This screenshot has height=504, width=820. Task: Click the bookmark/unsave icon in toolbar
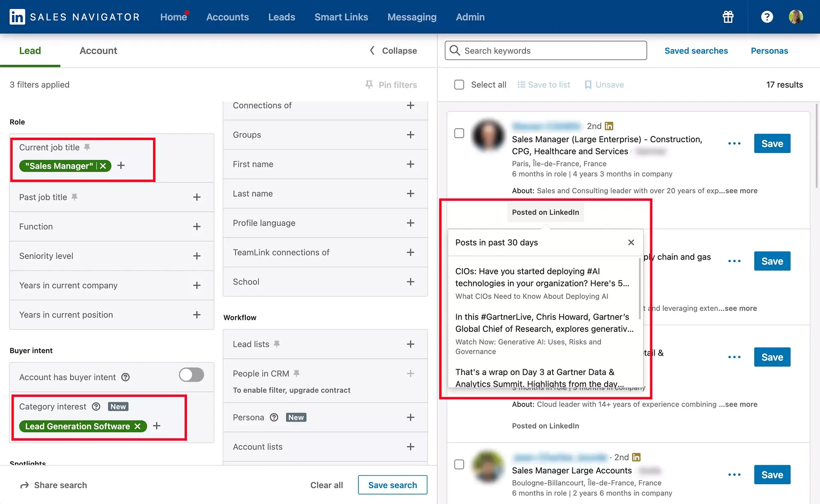(587, 84)
